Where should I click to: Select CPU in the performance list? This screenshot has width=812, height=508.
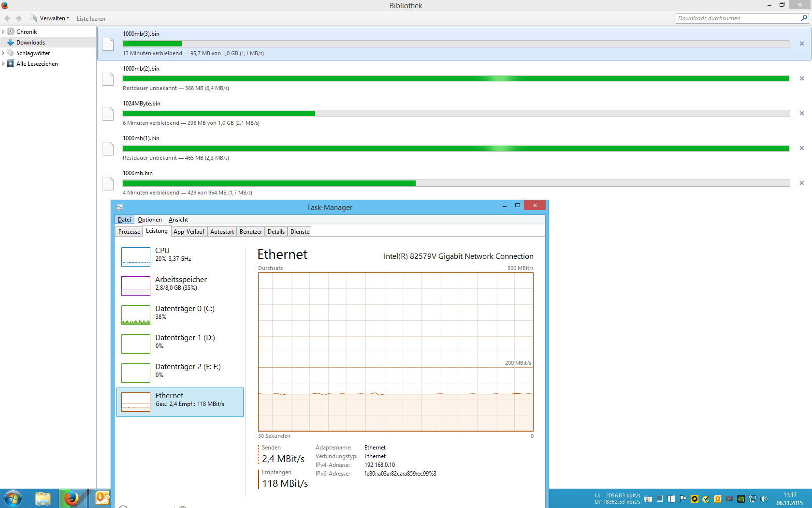coord(180,256)
